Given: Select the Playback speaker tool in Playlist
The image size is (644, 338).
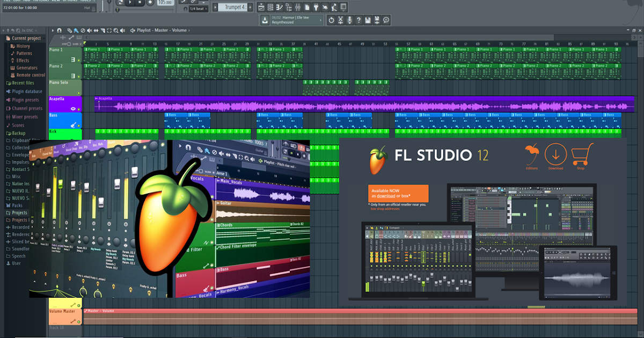Looking at the screenshot, I should (x=122, y=30).
